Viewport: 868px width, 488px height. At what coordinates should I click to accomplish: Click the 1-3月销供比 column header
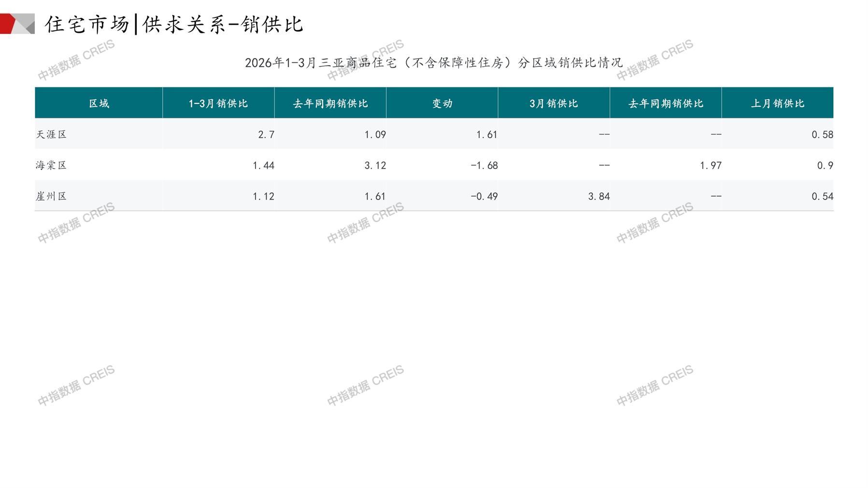click(x=218, y=103)
